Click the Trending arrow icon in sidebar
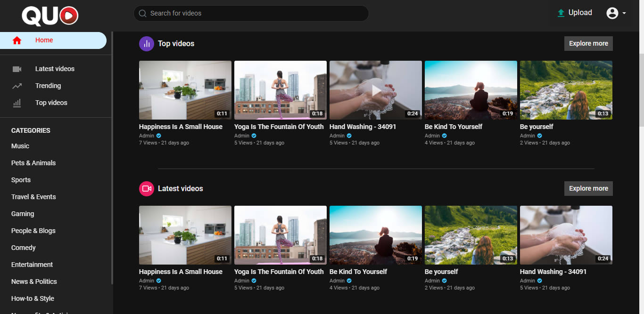Viewport: 644px width, 314px height. click(x=17, y=86)
